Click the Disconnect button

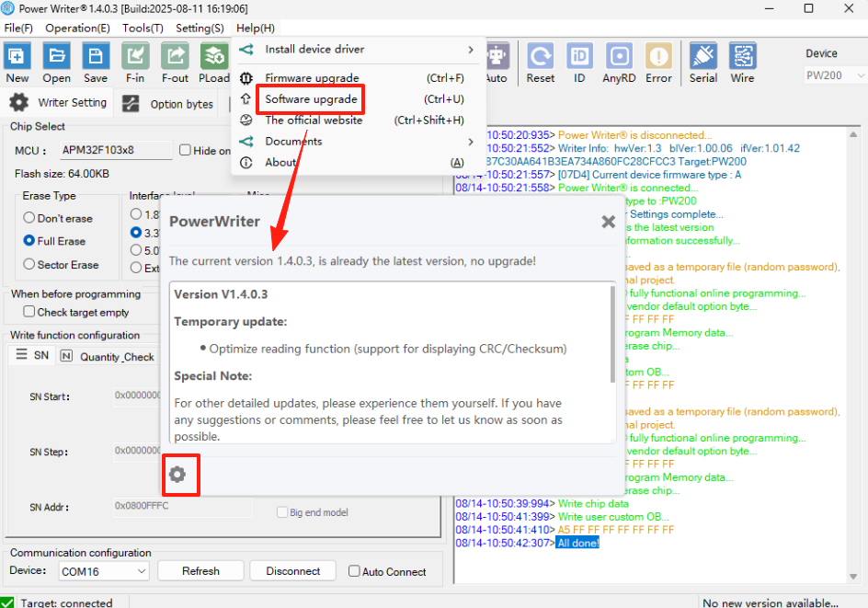(292, 571)
